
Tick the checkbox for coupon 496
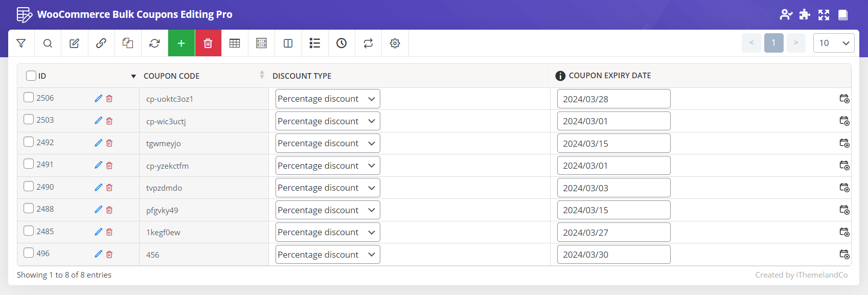[29, 253]
